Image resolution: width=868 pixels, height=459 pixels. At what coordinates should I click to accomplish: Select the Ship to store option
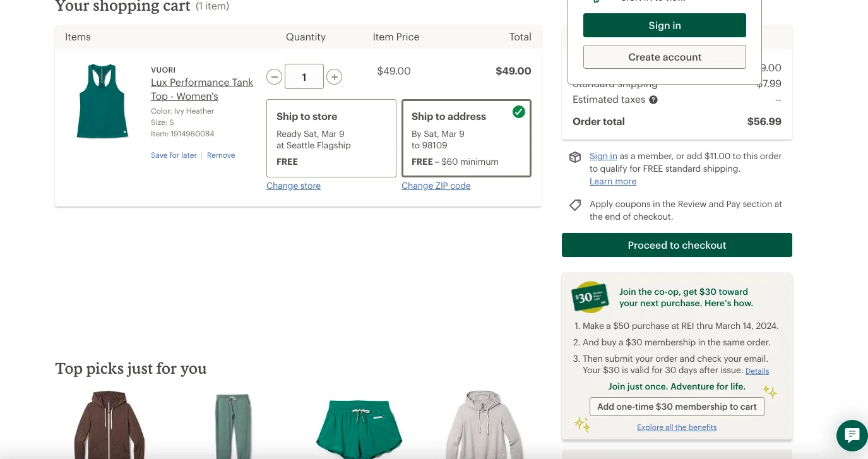point(331,138)
